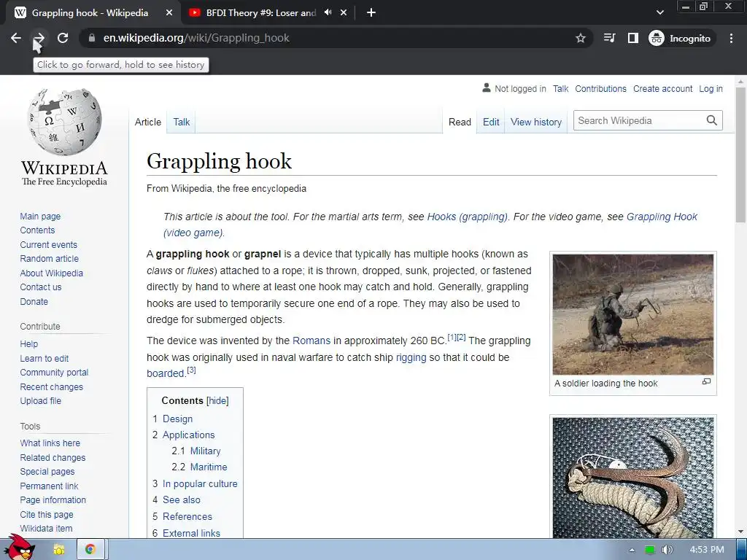Open the grappling hook with rope photo

tap(633, 478)
